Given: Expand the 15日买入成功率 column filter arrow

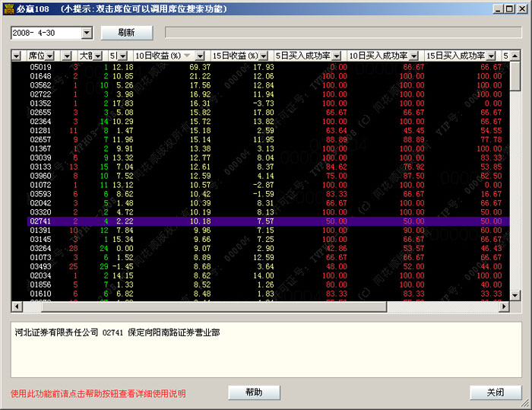Looking at the screenshot, I should 492,56.
